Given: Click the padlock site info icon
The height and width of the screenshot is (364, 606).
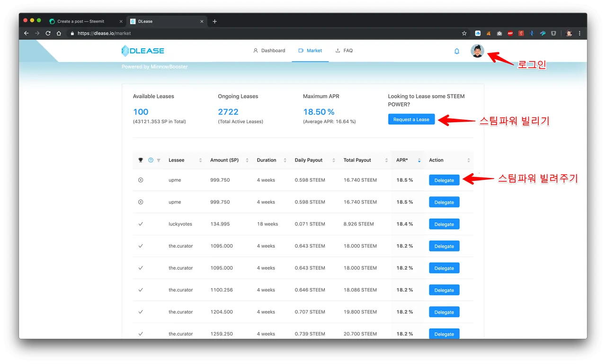Looking at the screenshot, I should [x=72, y=34].
